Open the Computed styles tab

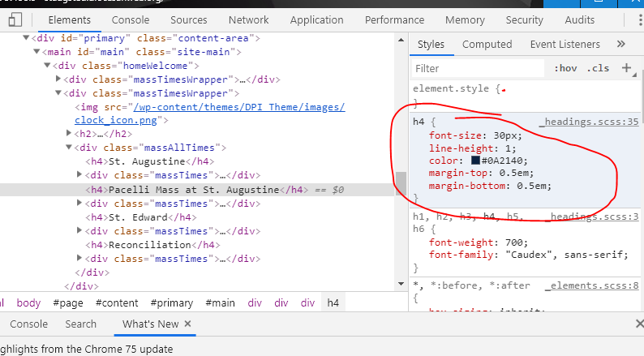(487, 45)
